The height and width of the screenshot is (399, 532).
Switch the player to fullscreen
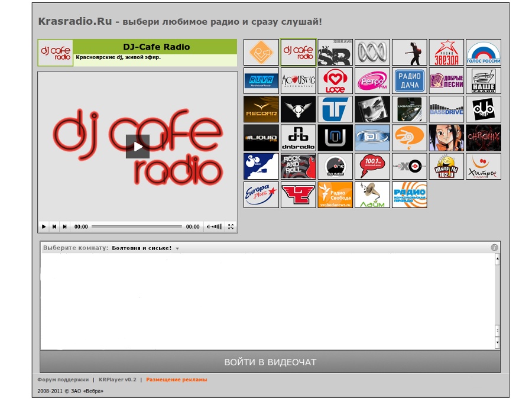click(x=231, y=226)
